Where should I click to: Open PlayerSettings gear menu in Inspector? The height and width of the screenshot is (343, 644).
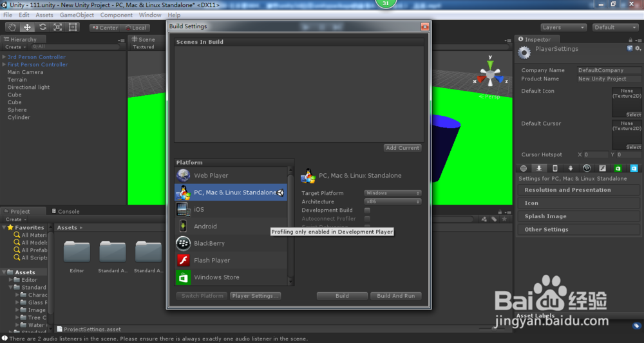(x=638, y=48)
